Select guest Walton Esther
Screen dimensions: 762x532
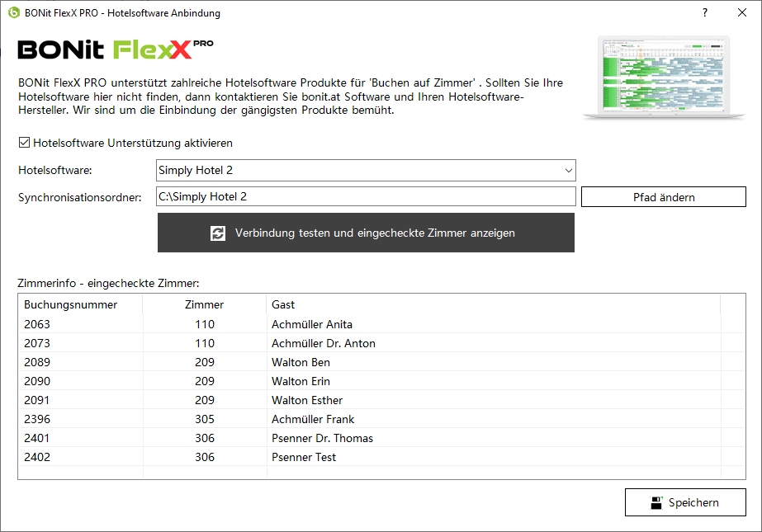(307, 400)
